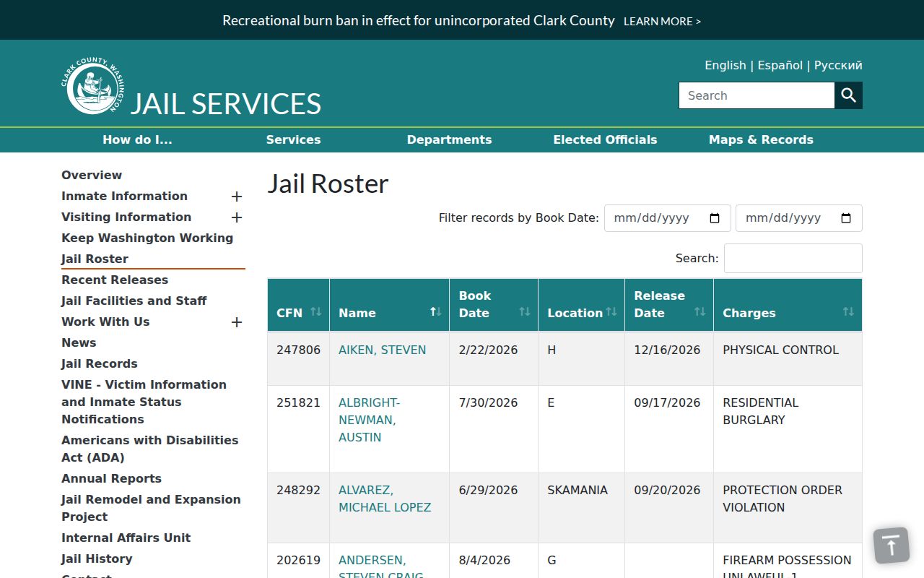The image size is (924, 578).
Task: Switch language to Español
Action: click(x=780, y=65)
